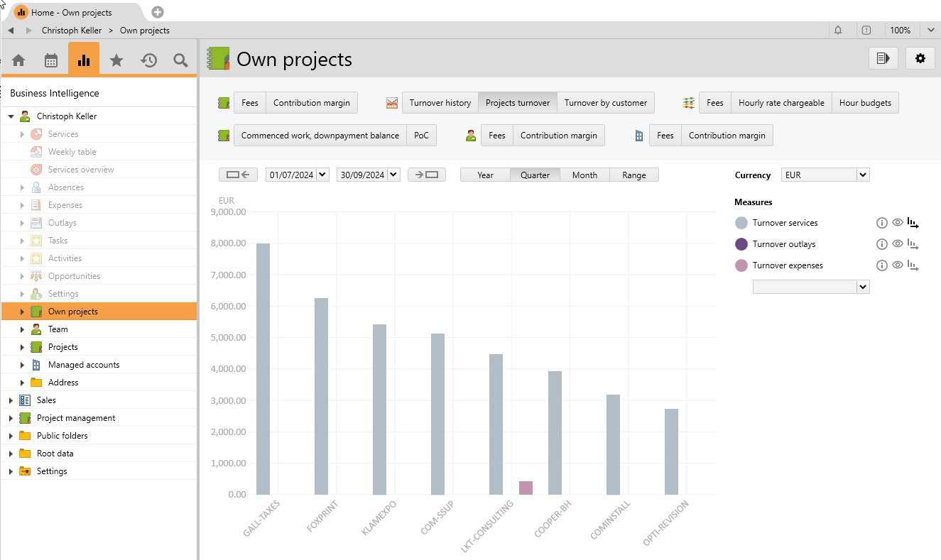
Task: Open the Calendar view icon
Action: (51, 60)
